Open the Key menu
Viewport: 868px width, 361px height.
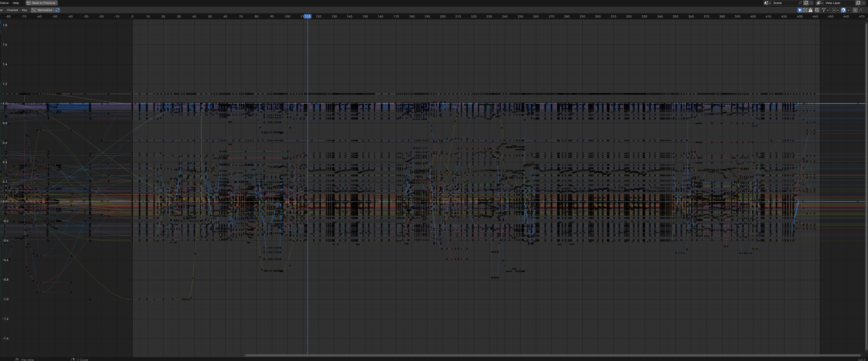pos(24,10)
